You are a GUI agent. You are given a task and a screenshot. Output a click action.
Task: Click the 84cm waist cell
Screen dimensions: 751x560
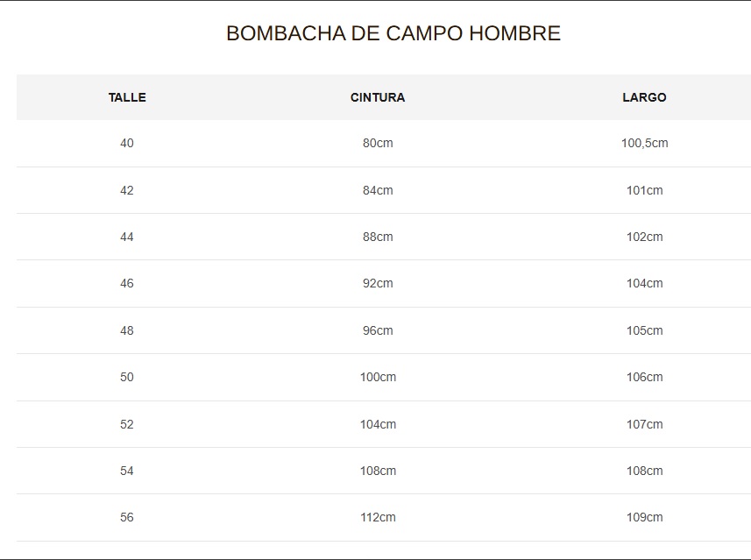pyautogui.click(x=378, y=190)
